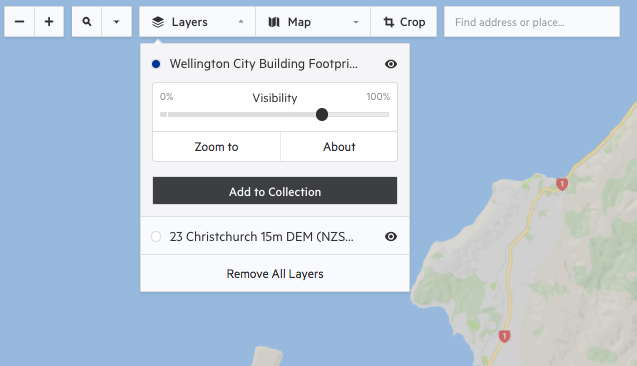Click the folded Map icon
The height and width of the screenshot is (366, 637).
pos(274,22)
